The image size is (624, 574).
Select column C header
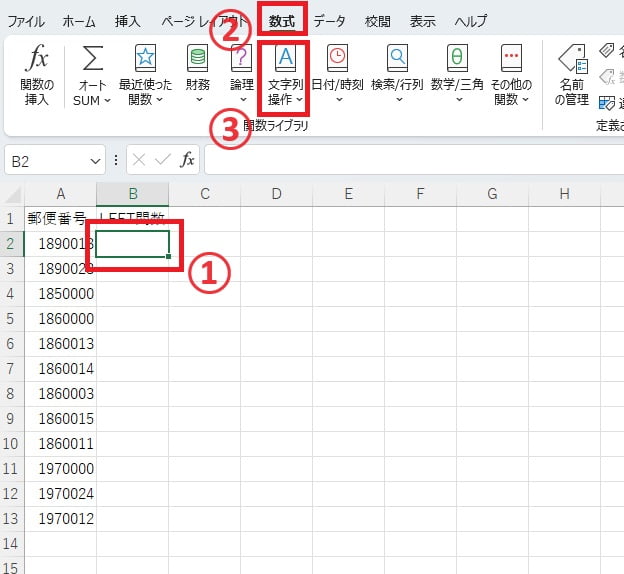(x=205, y=194)
